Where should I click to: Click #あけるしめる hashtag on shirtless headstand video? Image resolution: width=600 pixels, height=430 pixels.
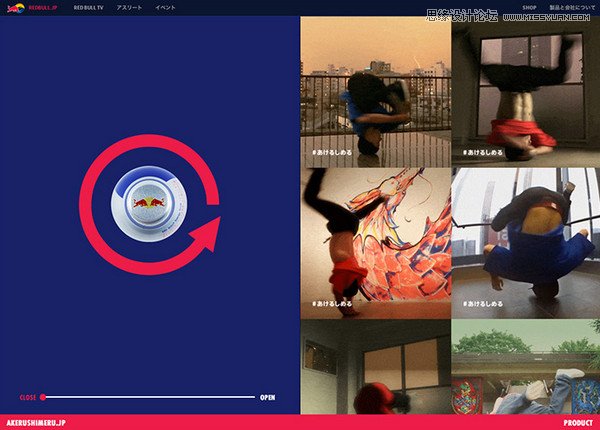pos(483,152)
